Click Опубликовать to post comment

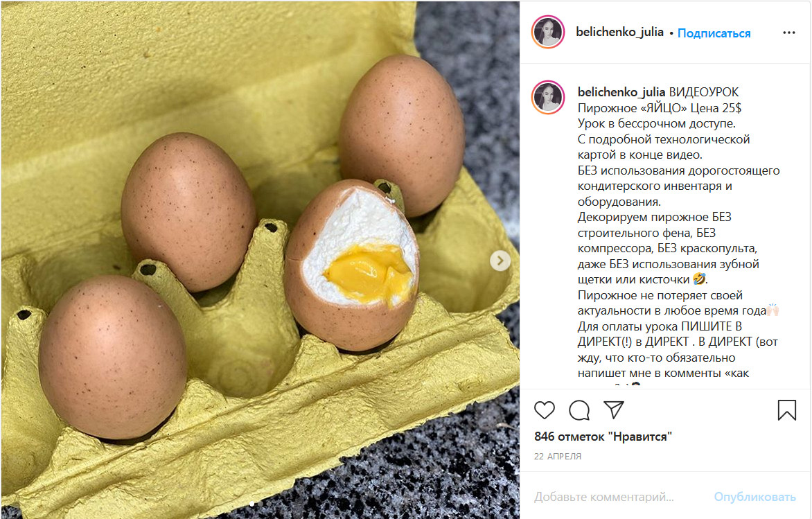[x=754, y=497]
